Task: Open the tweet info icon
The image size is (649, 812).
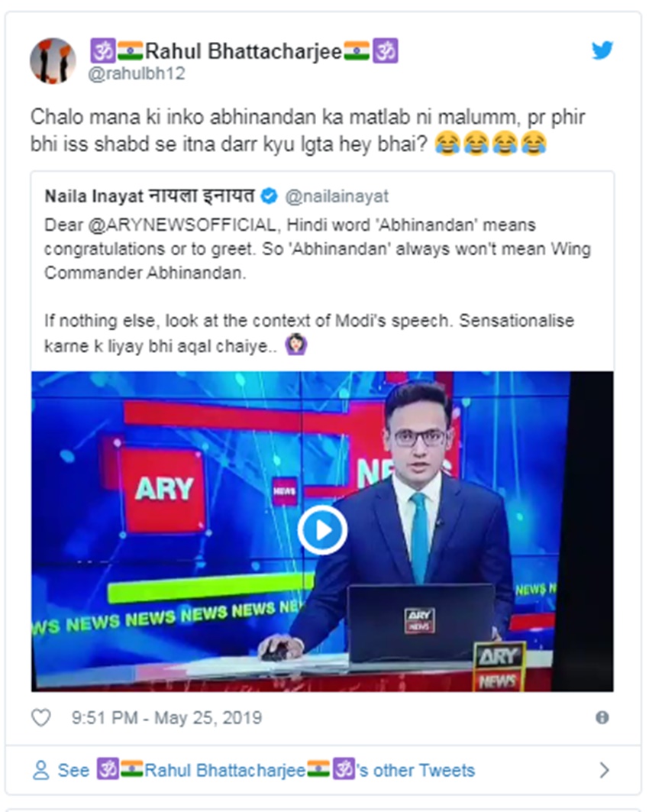Action: [602, 717]
